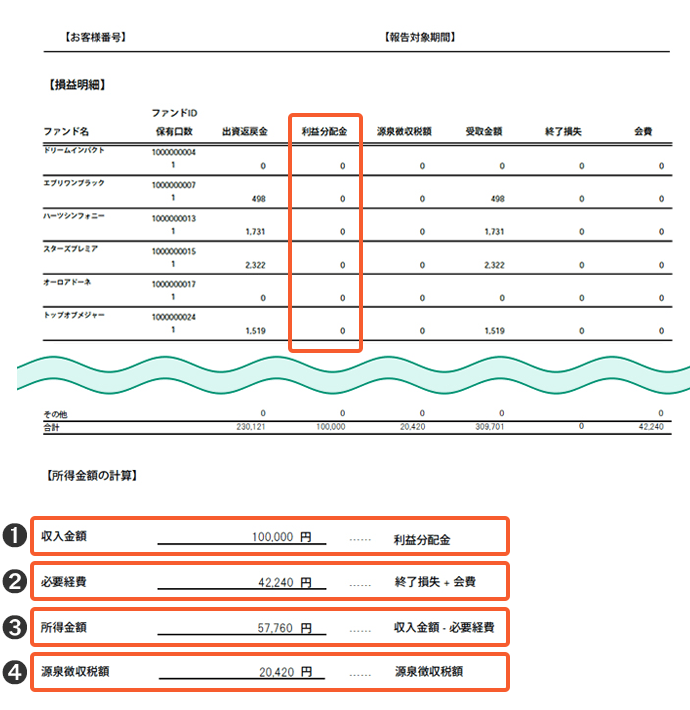Viewport: 690px width, 710px height.
Task: Click the 42,240 円 expenses amount
Action: point(285,582)
